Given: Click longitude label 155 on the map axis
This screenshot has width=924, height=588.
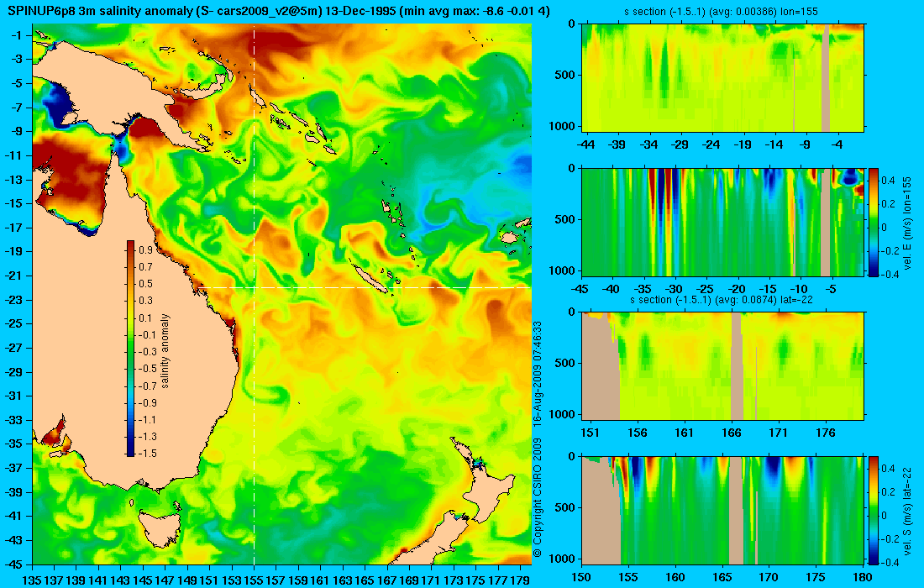Looking at the screenshot, I should 254,580.
